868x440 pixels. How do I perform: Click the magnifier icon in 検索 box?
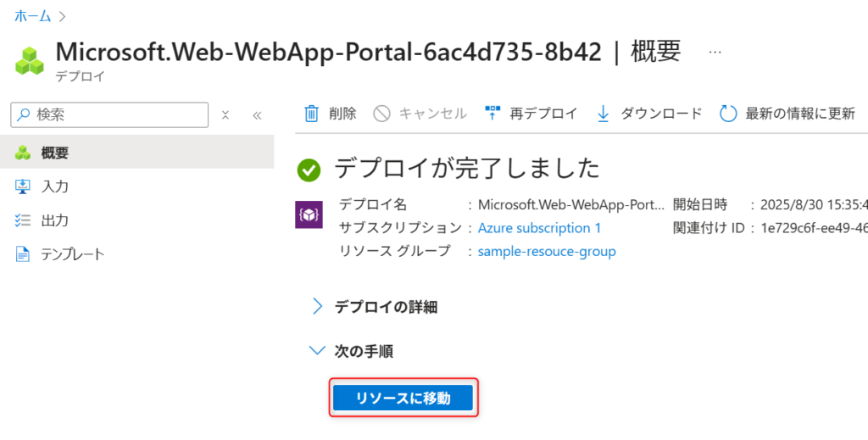coord(24,114)
